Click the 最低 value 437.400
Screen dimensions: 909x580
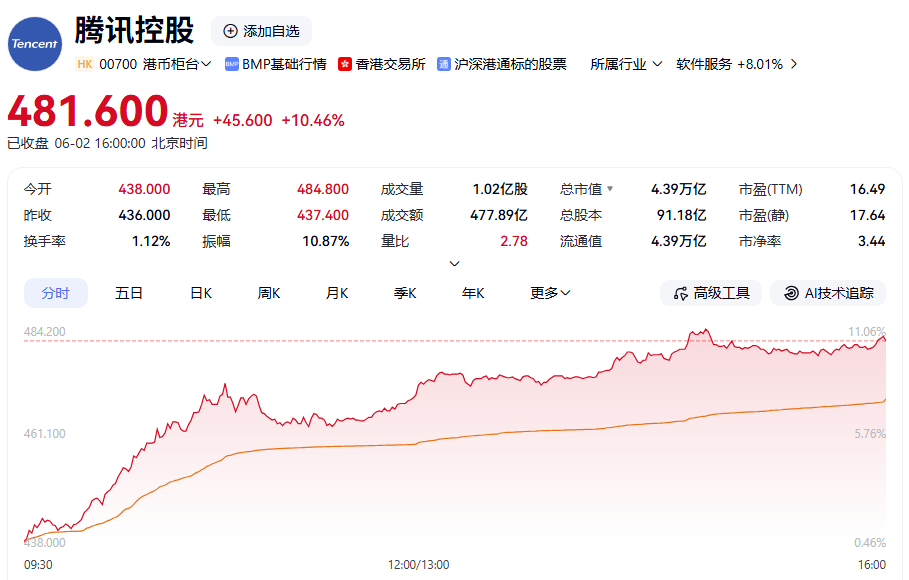[x=323, y=215]
